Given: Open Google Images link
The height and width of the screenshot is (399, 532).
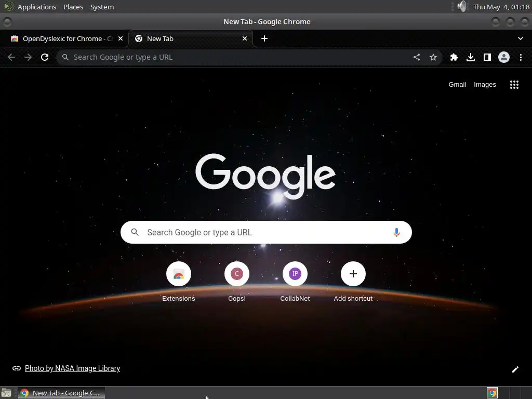Looking at the screenshot, I should pyautogui.click(x=485, y=85).
